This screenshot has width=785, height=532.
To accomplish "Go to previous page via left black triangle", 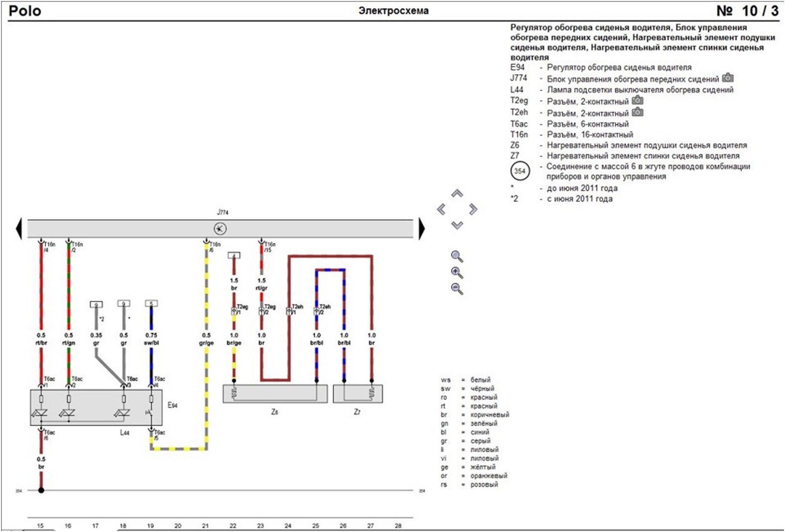I will 19,229.
